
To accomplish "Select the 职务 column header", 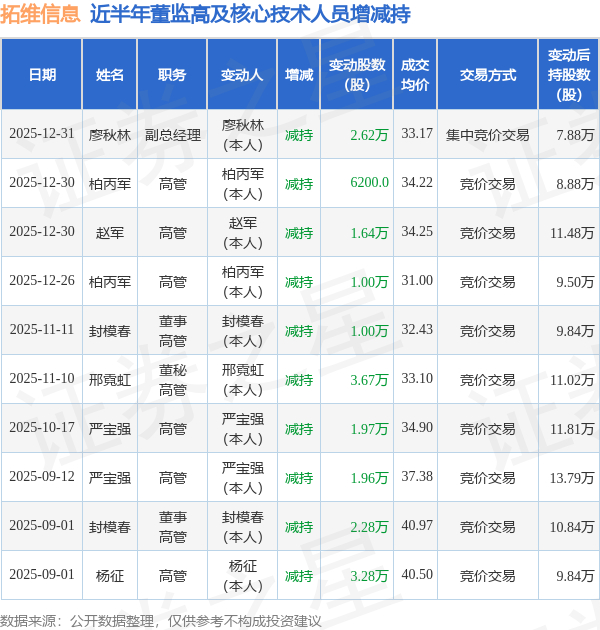I will pos(172,75).
